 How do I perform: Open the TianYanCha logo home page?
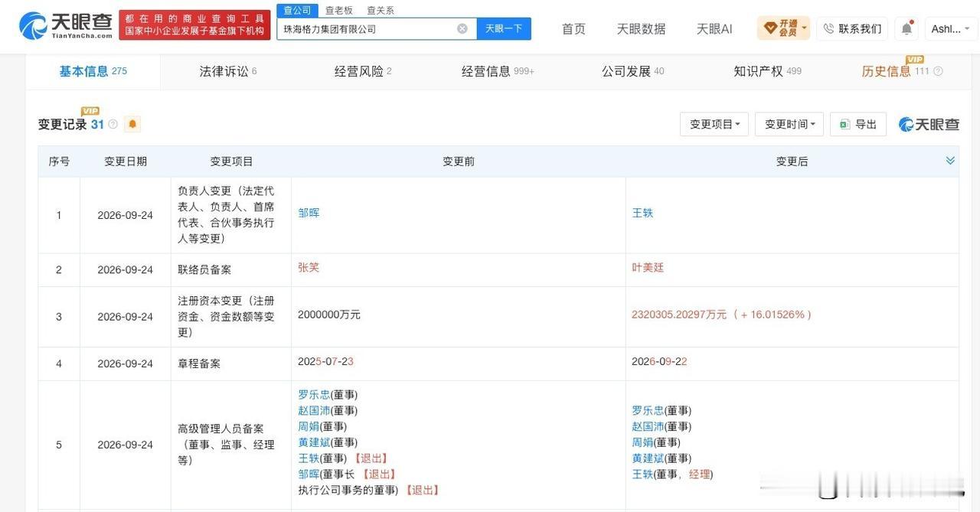[x=66, y=25]
